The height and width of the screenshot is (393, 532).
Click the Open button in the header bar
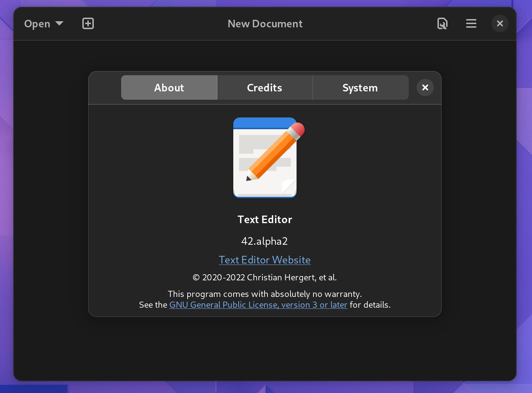37,23
